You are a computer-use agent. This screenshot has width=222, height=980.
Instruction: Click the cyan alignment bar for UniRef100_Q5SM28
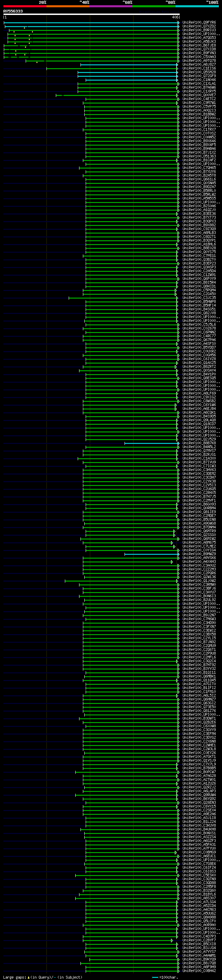coord(128,72)
